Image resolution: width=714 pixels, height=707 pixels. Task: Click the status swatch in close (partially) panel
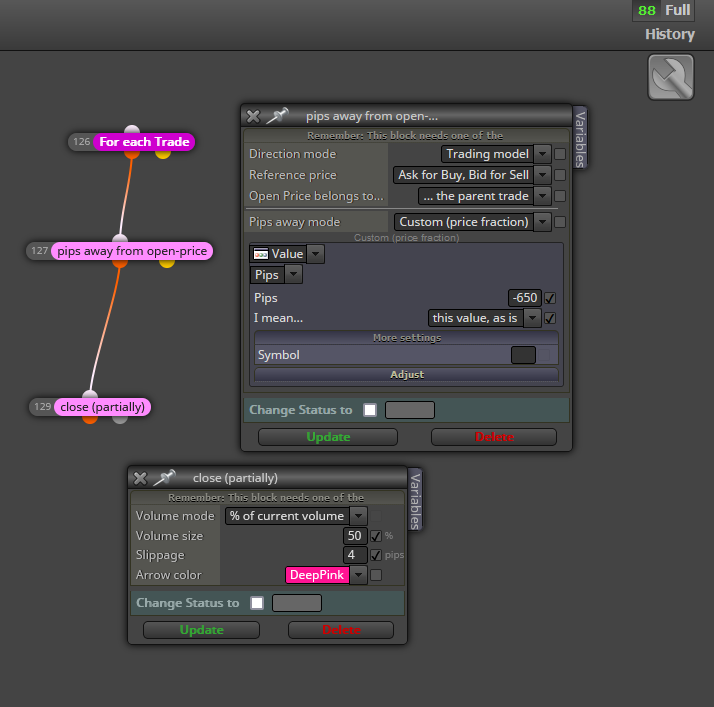(297, 603)
